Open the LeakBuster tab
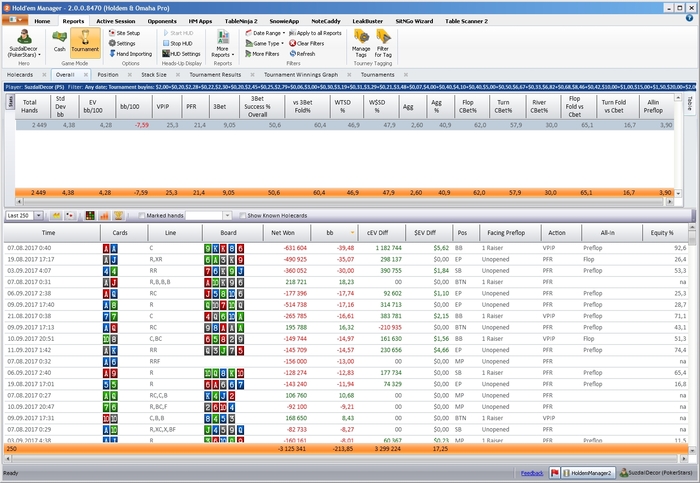This screenshot has width=700, height=483. point(367,21)
